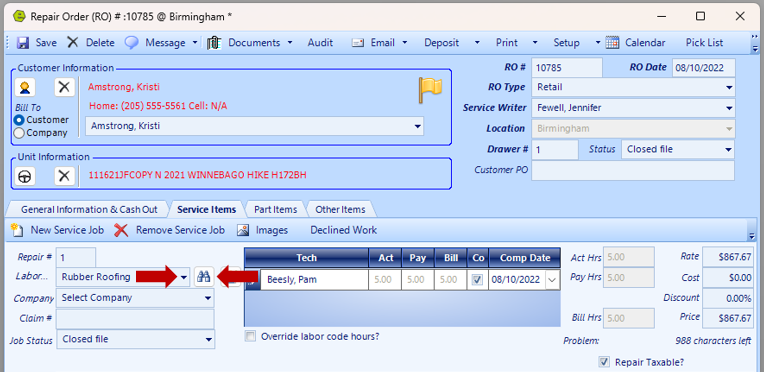Screen dimensions: 764x372
Task: Click the Declined Work button
Action: click(344, 230)
